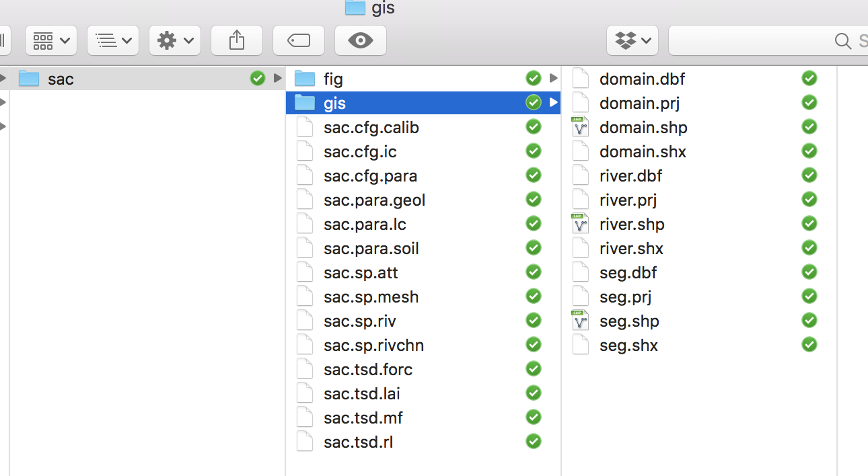Select the sac.cfg.calib file

click(x=371, y=127)
